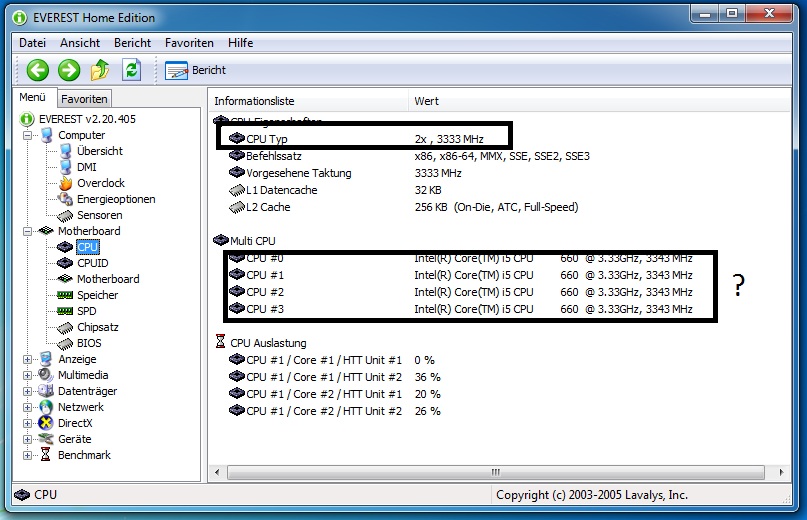Expand the Benchmark tree node
This screenshot has width=807, height=520.
click(x=28, y=455)
